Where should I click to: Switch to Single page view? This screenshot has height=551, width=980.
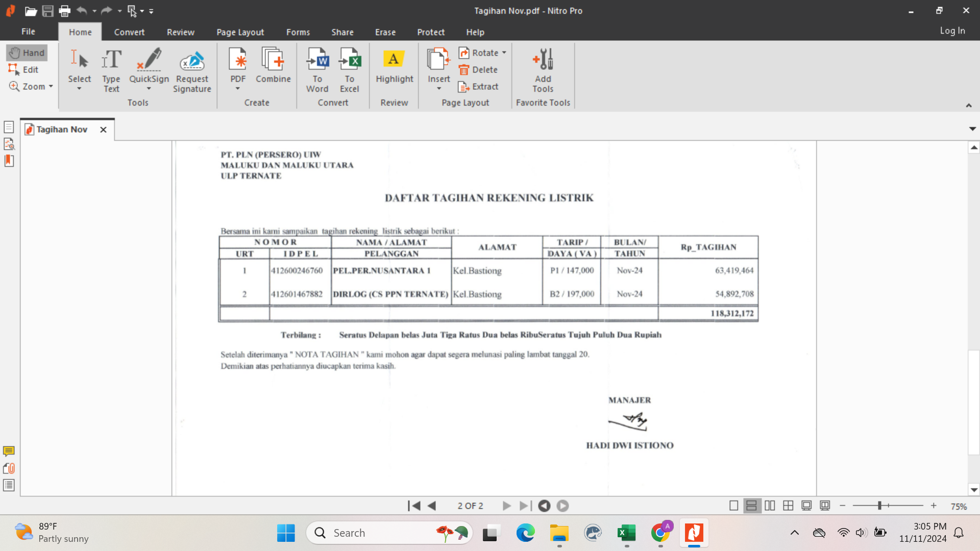pos(733,506)
